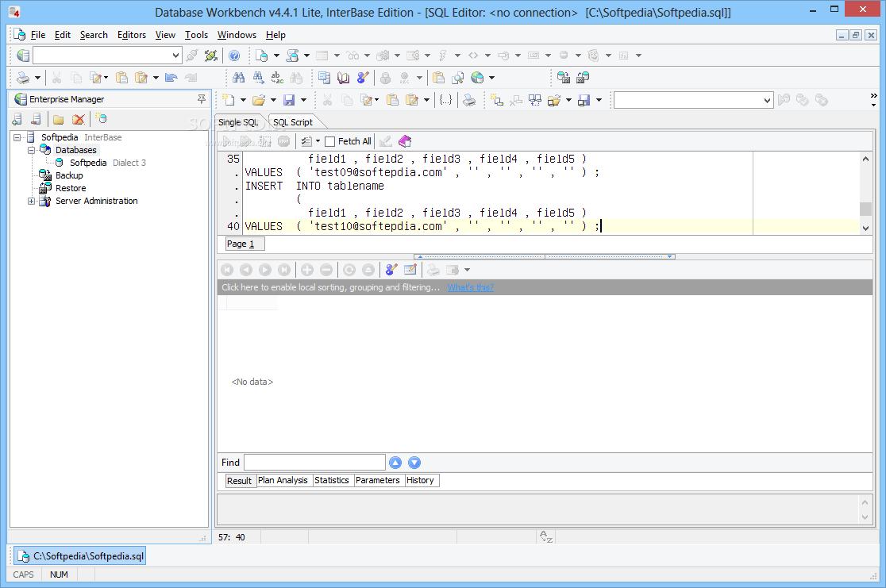Click inside the Find text field
The image size is (886, 588).
pyautogui.click(x=314, y=463)
